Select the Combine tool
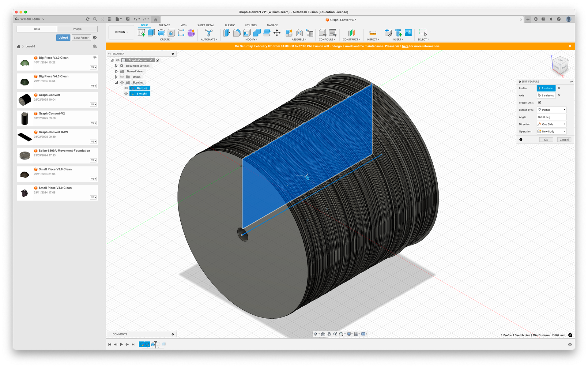Image resolution: width=588 pixels, height=367 pixels. click(x=257, y=33)
